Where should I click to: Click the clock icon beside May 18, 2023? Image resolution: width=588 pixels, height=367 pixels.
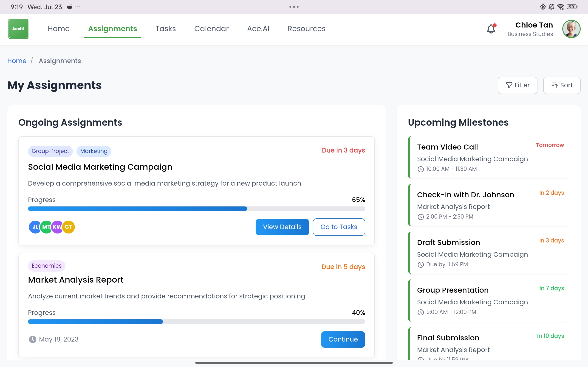pyautogui.click(x=33, y=339)
